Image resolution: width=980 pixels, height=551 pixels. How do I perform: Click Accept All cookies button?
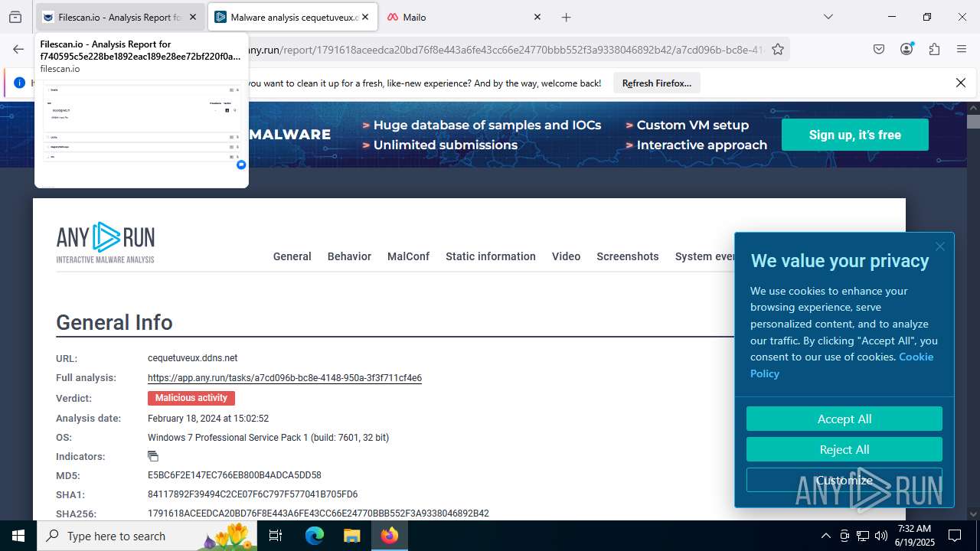click(x=844, y=419)
